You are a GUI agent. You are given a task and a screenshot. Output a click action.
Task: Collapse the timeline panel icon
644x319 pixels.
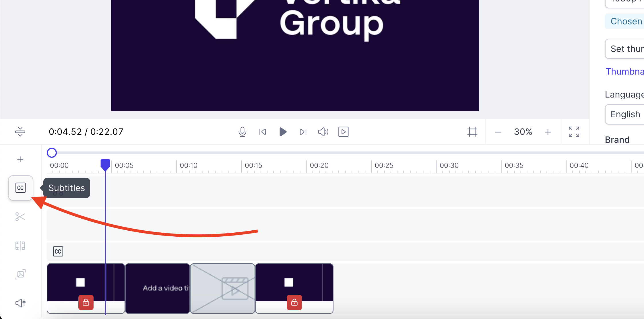(x=20, y=132)
